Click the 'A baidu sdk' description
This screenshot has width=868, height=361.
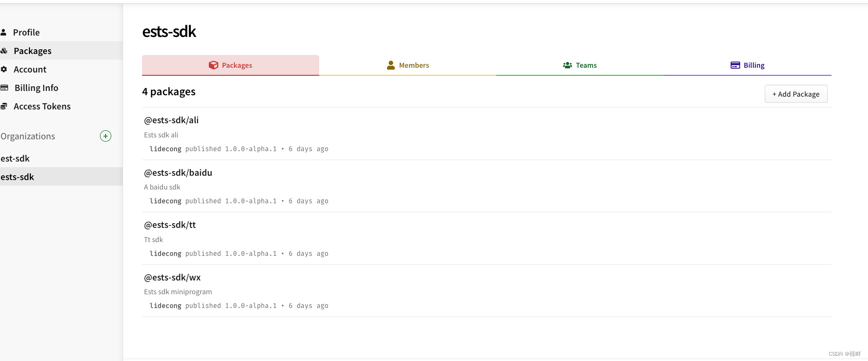point(162,187)
